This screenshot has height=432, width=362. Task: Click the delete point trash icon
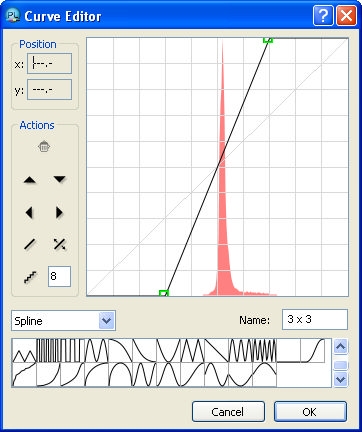[44, 147]
